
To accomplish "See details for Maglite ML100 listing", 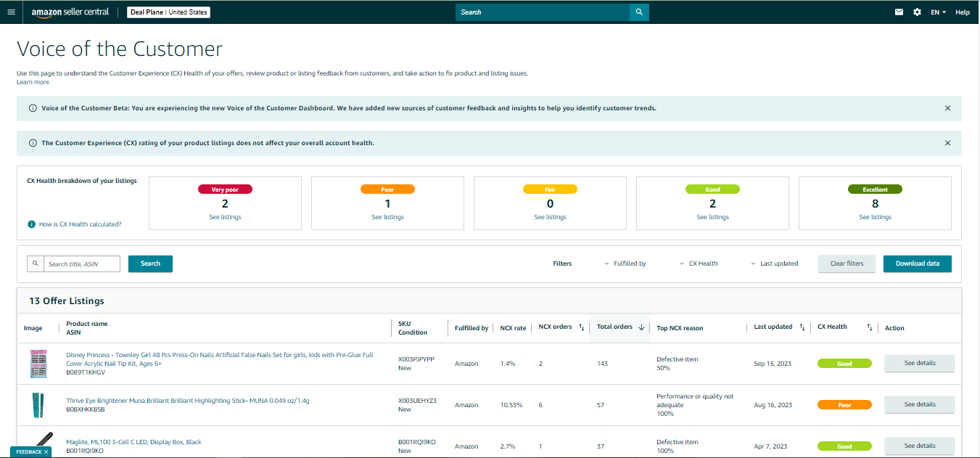I will tap(919, 446).
